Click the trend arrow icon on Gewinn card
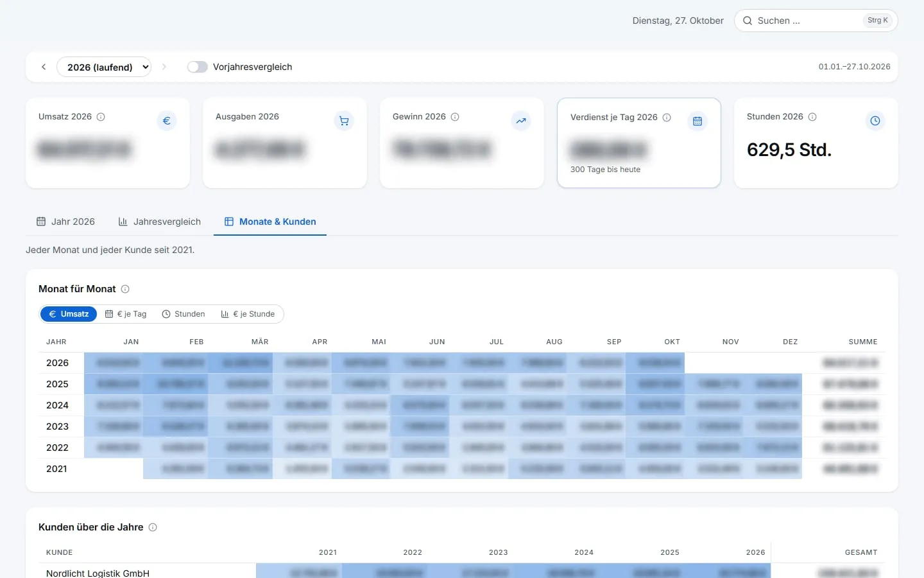 tap(521, 121)
